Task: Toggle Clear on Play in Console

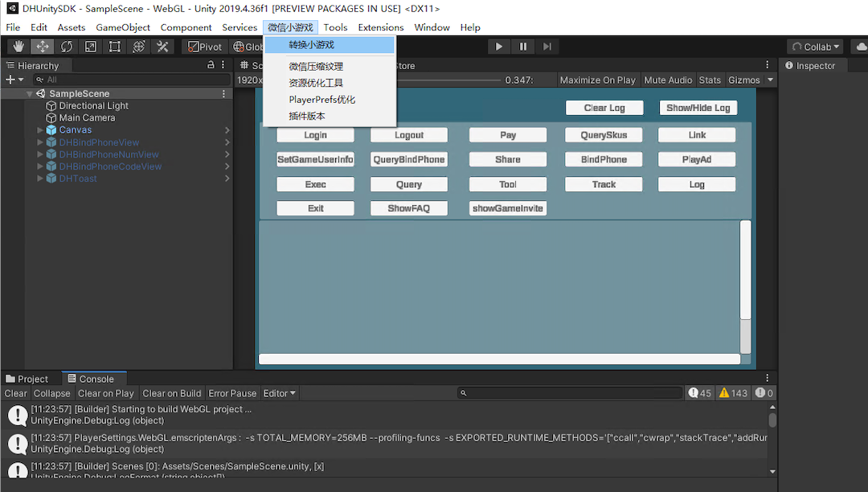Action: (106, 393)
